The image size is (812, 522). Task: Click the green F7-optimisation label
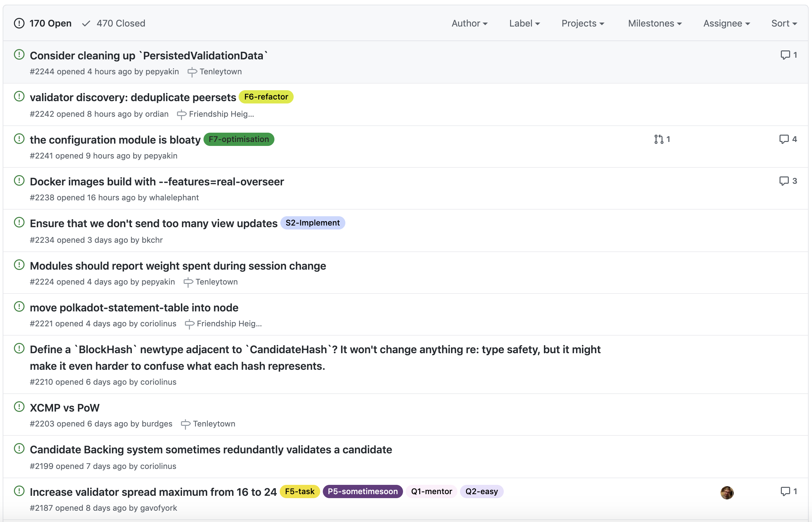(x=239, y=139)
